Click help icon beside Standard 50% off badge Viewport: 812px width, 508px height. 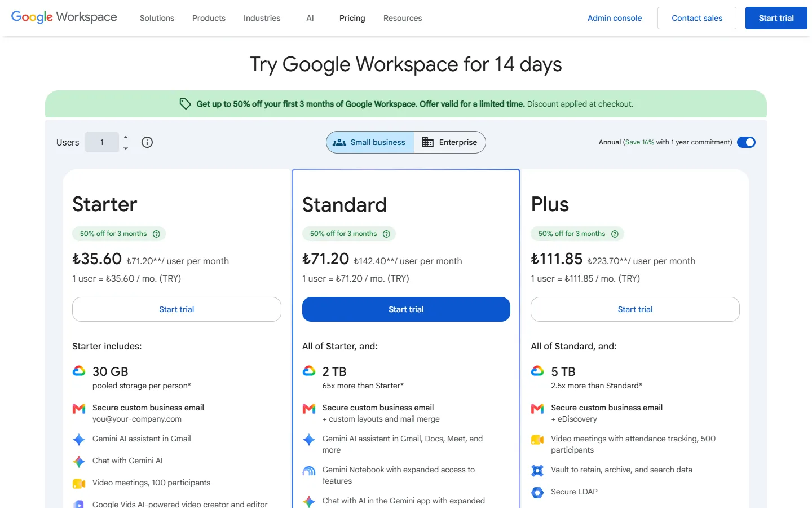(x=387, y=234)
